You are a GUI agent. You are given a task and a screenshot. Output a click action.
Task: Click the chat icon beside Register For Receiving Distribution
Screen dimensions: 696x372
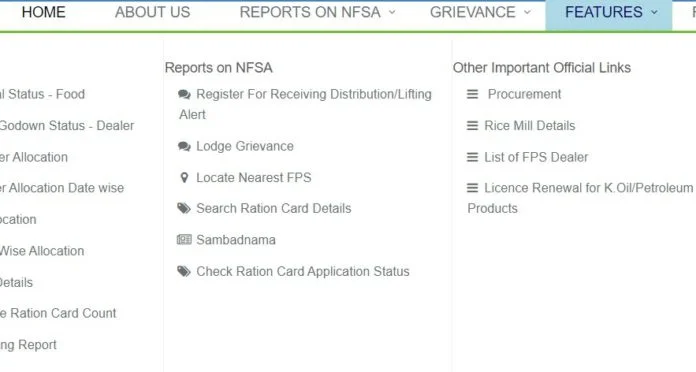[184, 94]
